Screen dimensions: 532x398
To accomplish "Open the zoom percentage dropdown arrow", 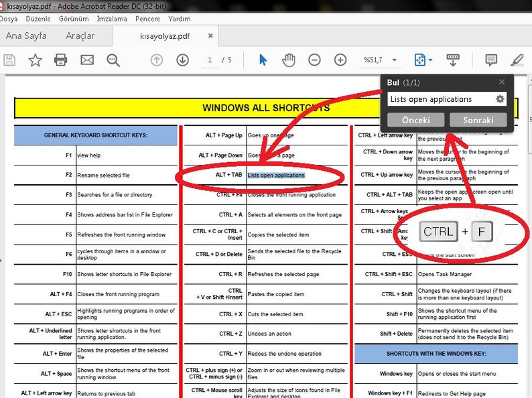I will (394, 60).
